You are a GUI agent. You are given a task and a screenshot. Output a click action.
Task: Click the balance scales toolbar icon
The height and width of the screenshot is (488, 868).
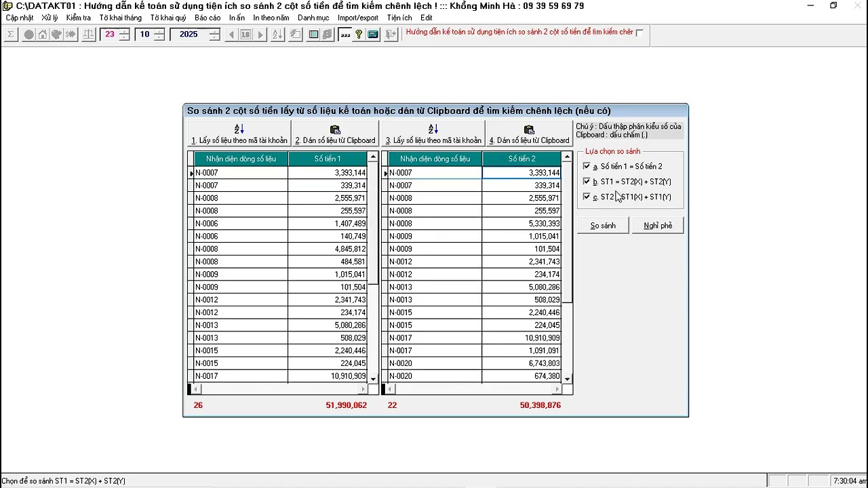[88, 35]
